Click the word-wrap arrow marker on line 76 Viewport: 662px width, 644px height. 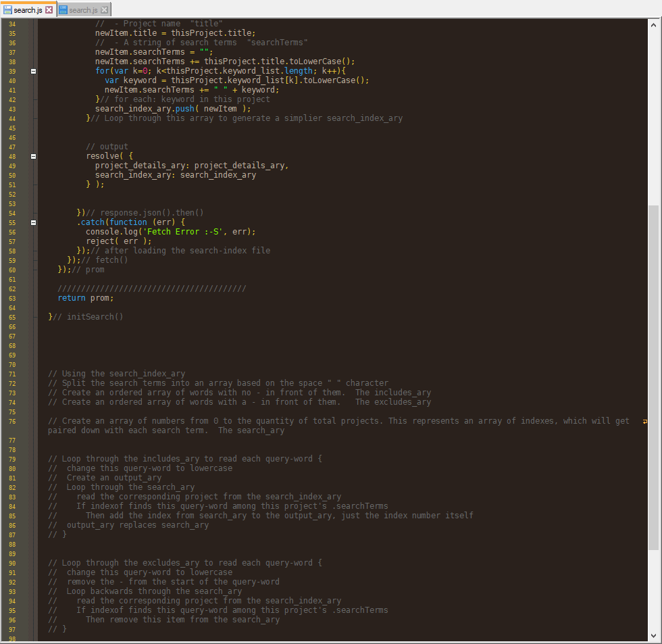click(645, 422)
